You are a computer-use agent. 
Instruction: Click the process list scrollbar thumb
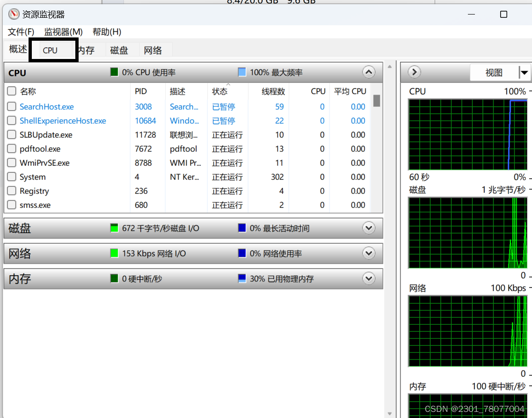377,101
